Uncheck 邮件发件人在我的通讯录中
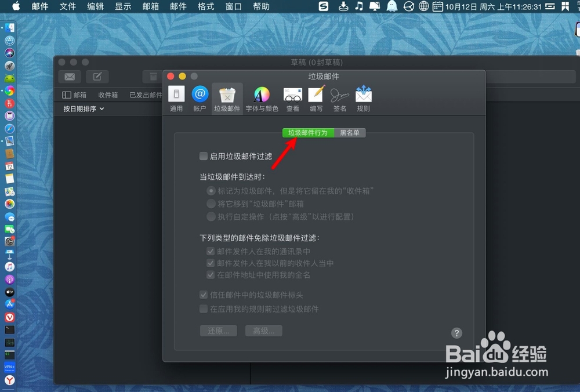Viewport: 580px width, 392px height. [x=211, y=251]
